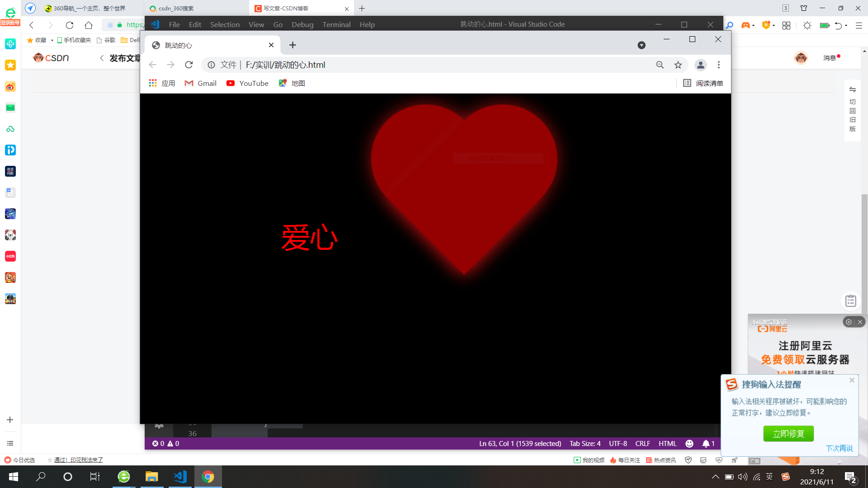Open the Selection menu in VS Code

point(225,24)
